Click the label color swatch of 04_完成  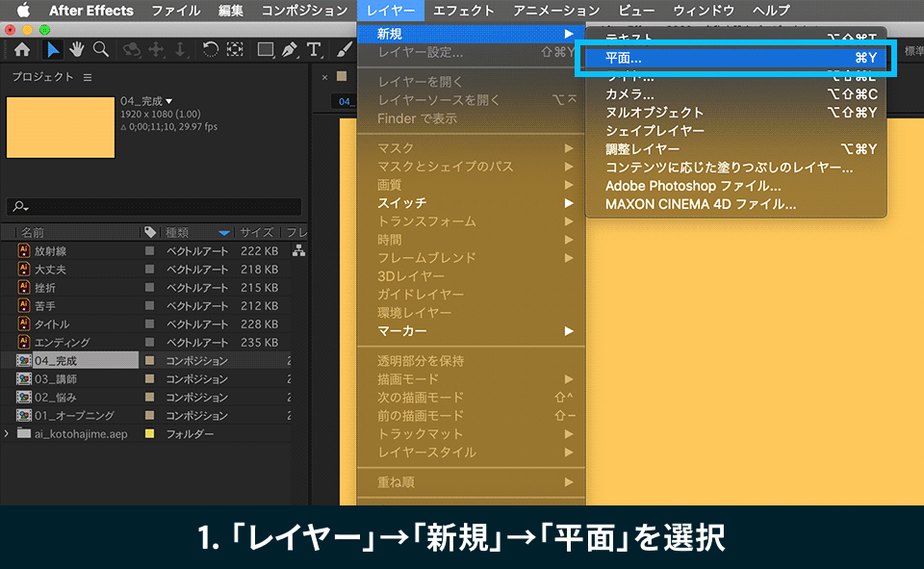pos(150,360)
